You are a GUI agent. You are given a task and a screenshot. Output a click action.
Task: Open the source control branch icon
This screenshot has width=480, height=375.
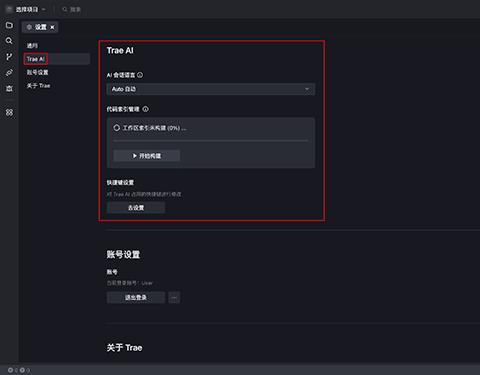(x=9, y=57)
